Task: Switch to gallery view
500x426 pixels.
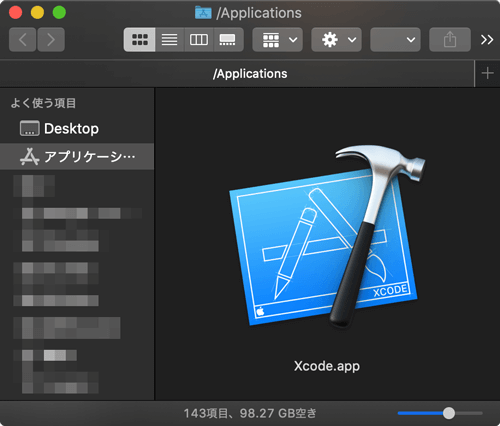Action: point(228,40)
